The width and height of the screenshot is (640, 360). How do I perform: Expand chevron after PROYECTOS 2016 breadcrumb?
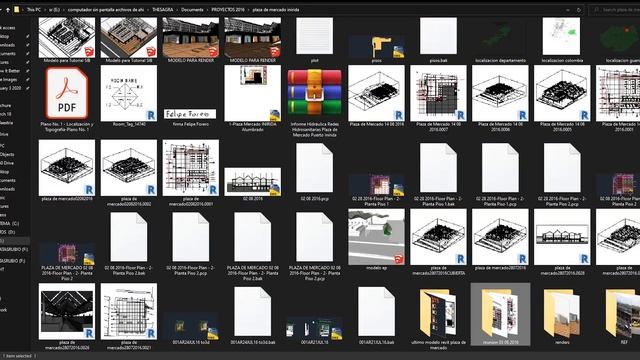(249, 9)
